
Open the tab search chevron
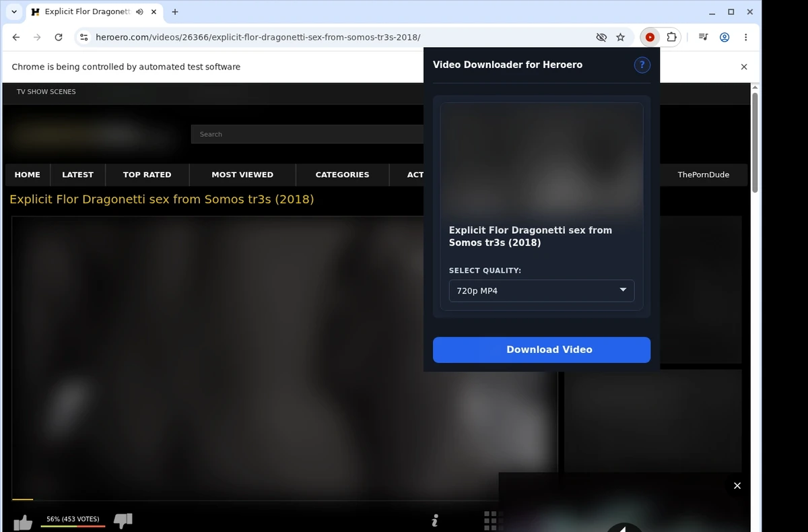tap(14, 12)
